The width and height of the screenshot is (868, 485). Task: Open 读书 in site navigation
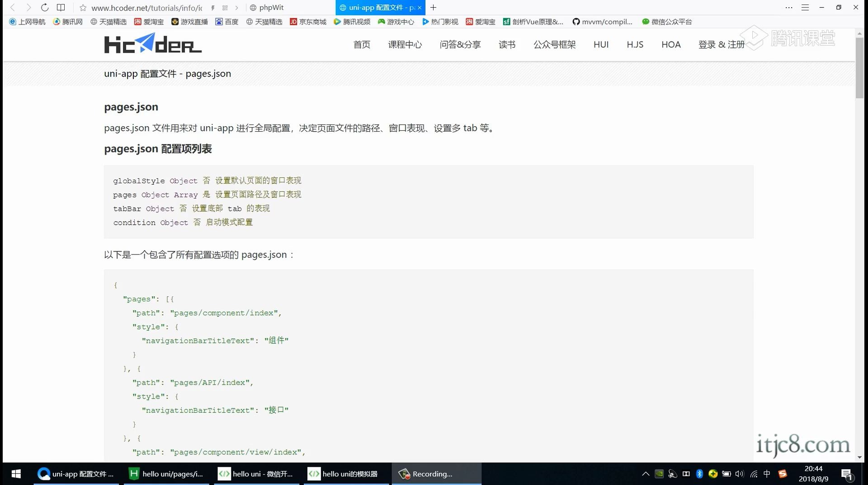coord(507,44)
